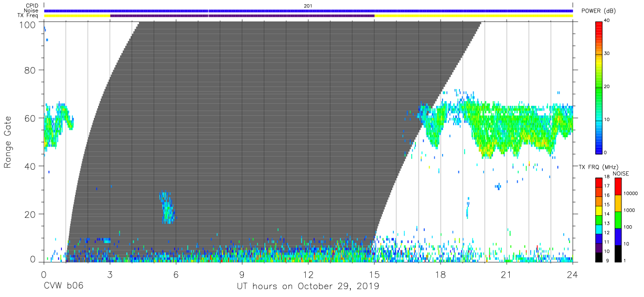Click the cyan segment of TX FRQ color bar
This screenshot has height=297, width=644.
click(x=599, y=228)
